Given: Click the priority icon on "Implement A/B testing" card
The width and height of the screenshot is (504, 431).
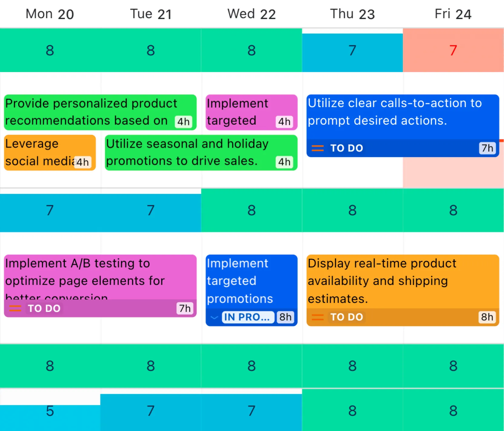Looking at the screenshot, I should pos(15,308).
